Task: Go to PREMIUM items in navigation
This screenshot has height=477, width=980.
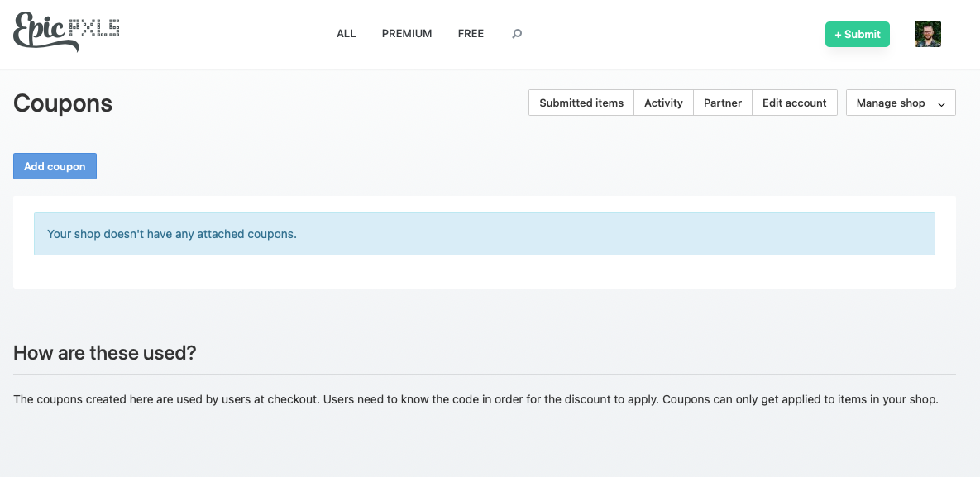Action: click(x=407, y=34)
